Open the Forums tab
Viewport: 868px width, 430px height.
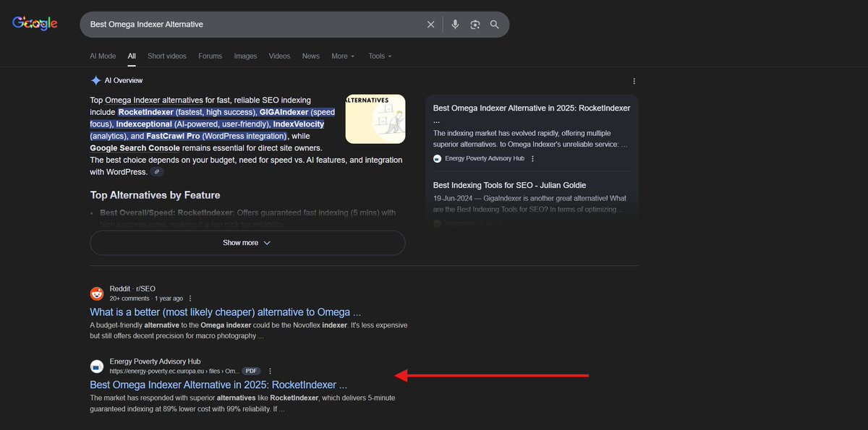click(x=210, y=56)
